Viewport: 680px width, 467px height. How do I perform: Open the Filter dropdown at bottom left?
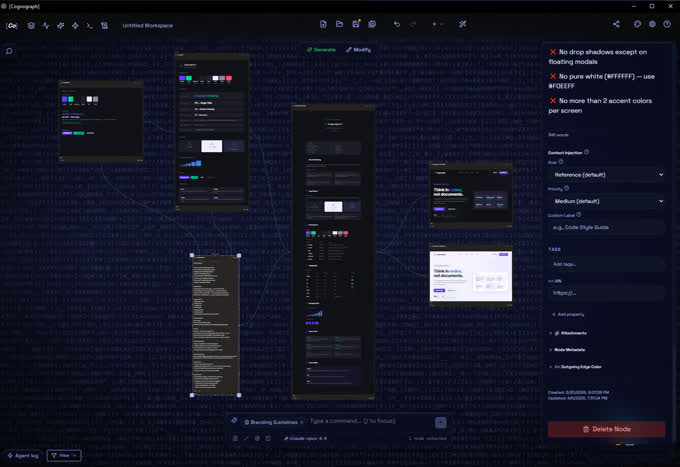64,455
